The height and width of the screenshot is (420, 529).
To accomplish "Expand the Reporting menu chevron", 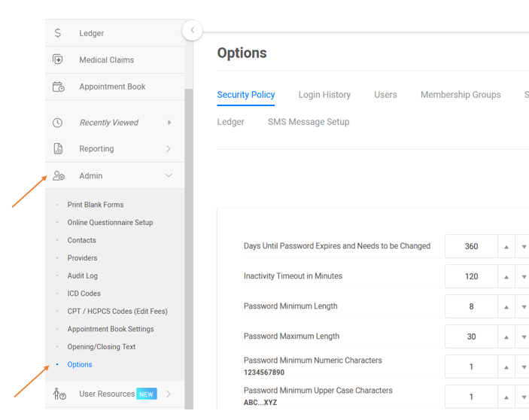I will [169, 149].
